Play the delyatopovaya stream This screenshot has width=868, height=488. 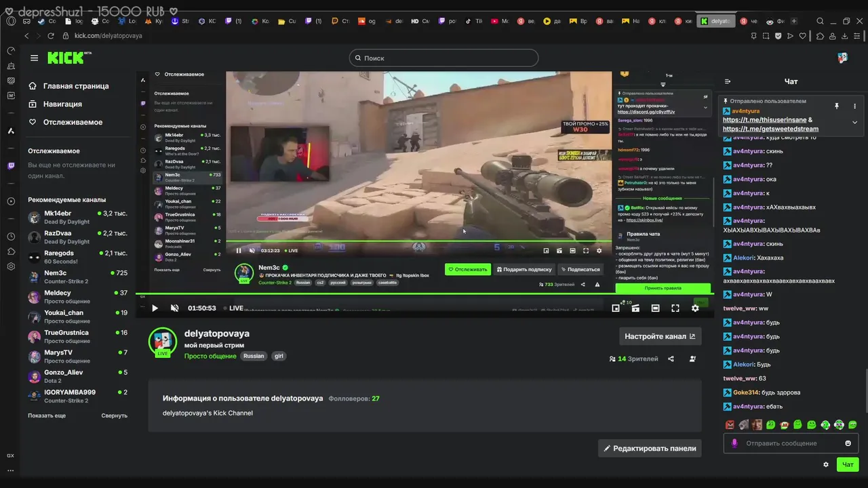[155, 308]
